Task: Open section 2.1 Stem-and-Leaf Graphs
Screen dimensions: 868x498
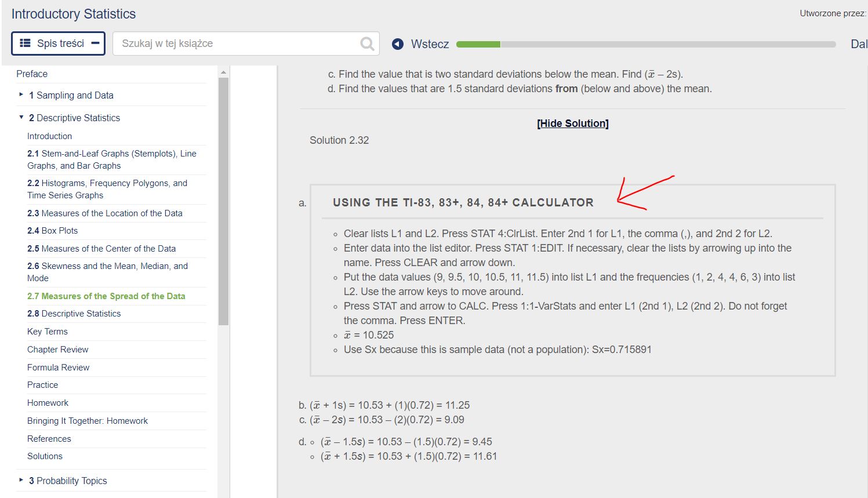Action: (112, 159)
